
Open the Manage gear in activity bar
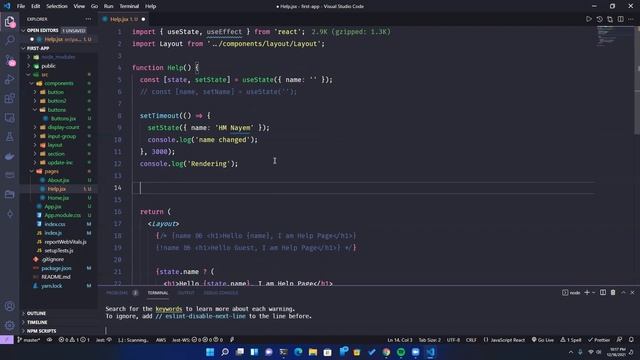point(9,325)
